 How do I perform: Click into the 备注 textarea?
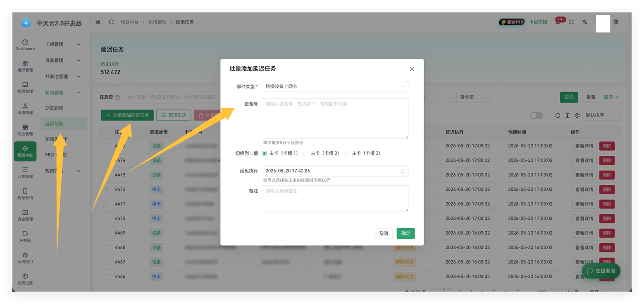[x=335, y=198]
